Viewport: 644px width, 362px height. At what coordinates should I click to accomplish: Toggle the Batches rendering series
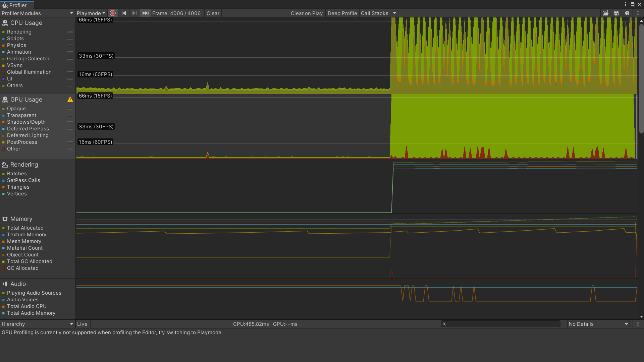pyautogui.click(x=17, y=174)
